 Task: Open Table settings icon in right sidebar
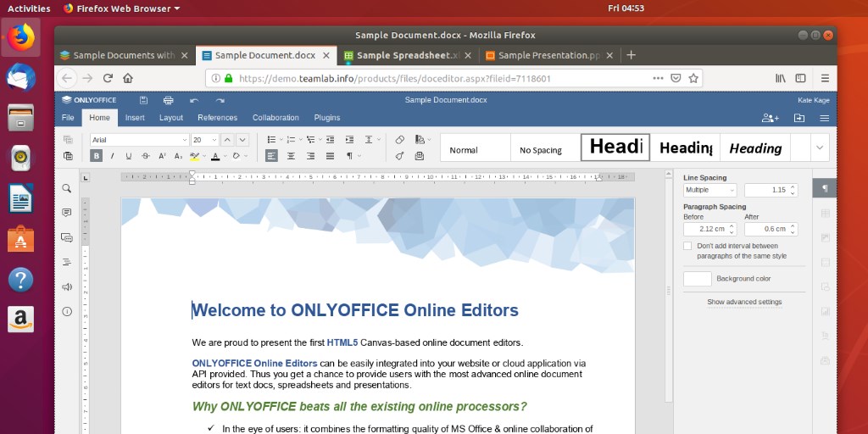point(825,213)
